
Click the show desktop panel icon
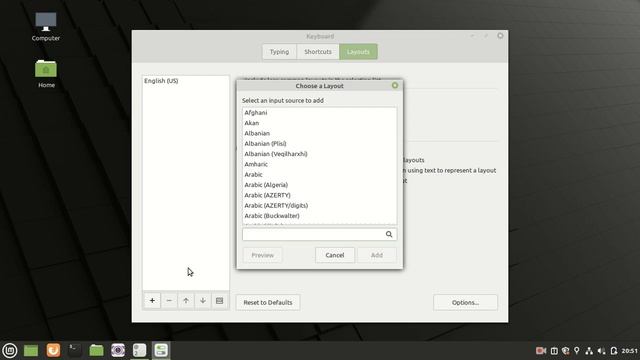pos(31,350)
